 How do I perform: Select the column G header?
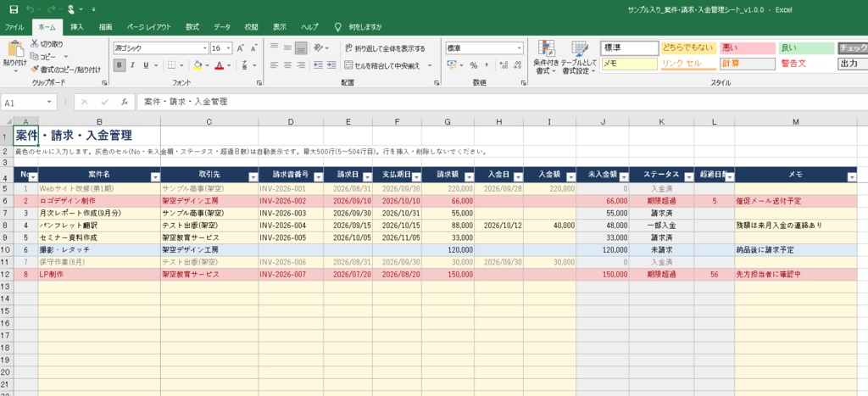click(448, 121)
